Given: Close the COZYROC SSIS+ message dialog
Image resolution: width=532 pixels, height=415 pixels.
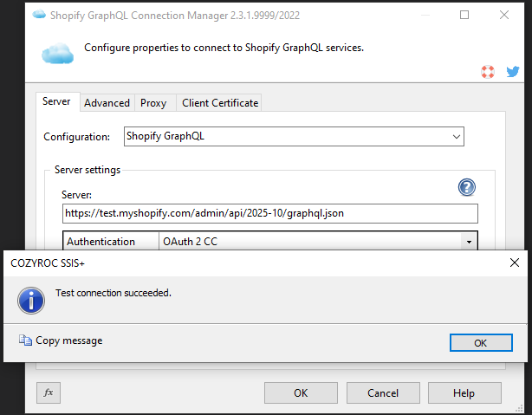Looking at the screenshot, I should point(515,261).
